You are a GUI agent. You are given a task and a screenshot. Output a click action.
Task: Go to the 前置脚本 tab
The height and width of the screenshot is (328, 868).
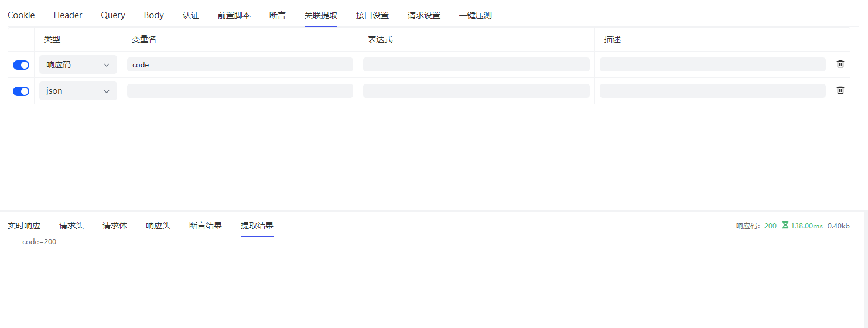pos(234,15)
